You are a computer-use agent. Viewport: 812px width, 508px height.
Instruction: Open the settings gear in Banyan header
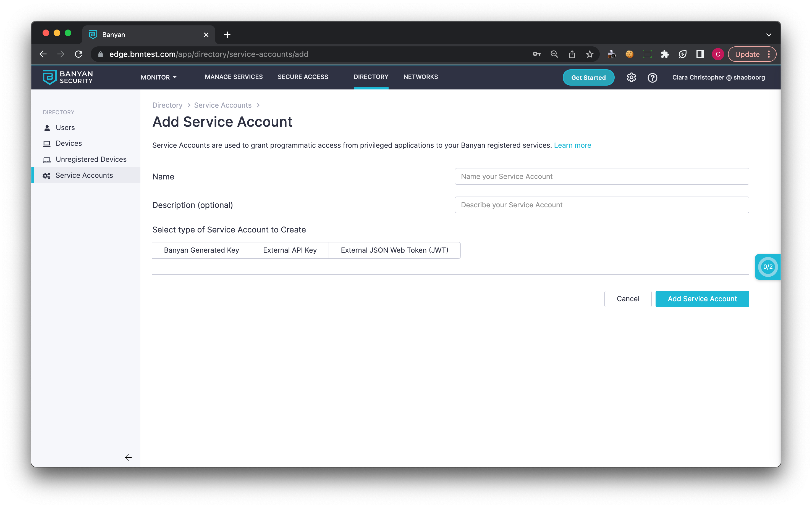point(631,78)
